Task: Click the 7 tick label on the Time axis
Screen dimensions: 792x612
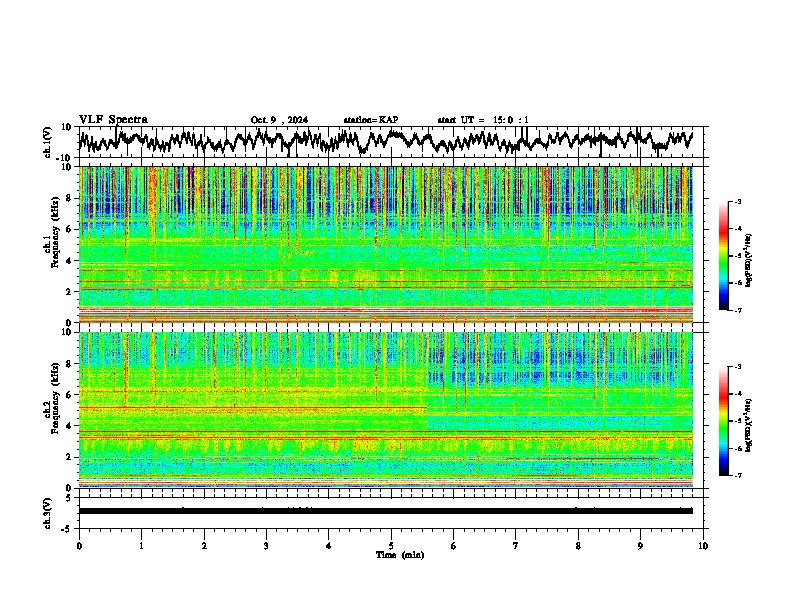Action: [516, 546]
